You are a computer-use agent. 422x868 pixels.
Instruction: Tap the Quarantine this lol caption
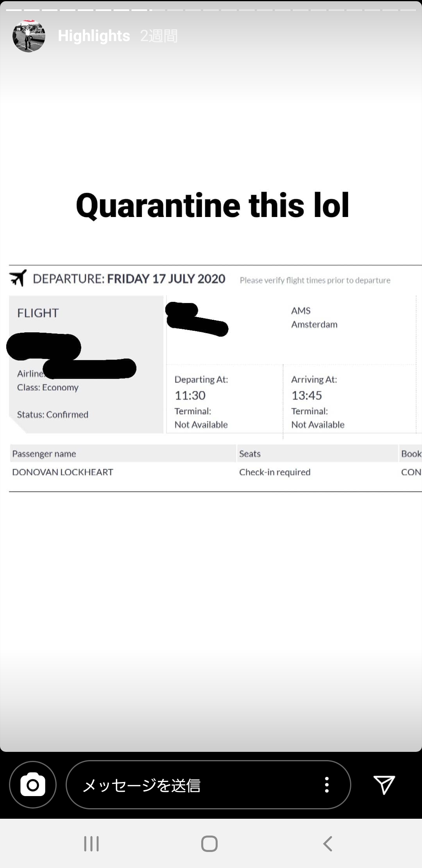tap(212, 205)
